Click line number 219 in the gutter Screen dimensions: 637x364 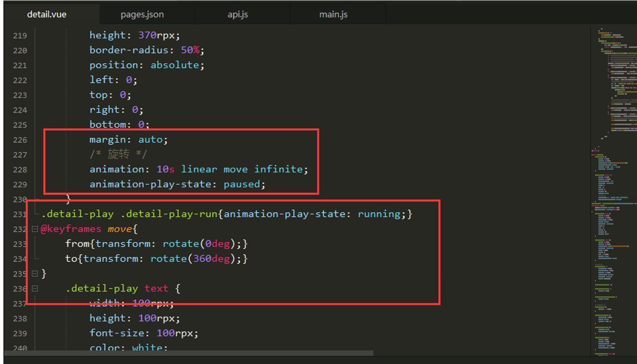pyautogui.click(x=19, y=36)
